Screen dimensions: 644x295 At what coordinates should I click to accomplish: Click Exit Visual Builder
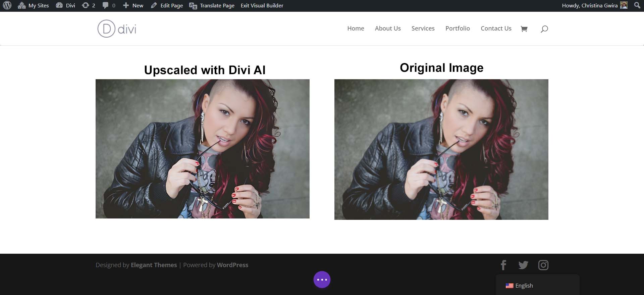coord(262,5)
